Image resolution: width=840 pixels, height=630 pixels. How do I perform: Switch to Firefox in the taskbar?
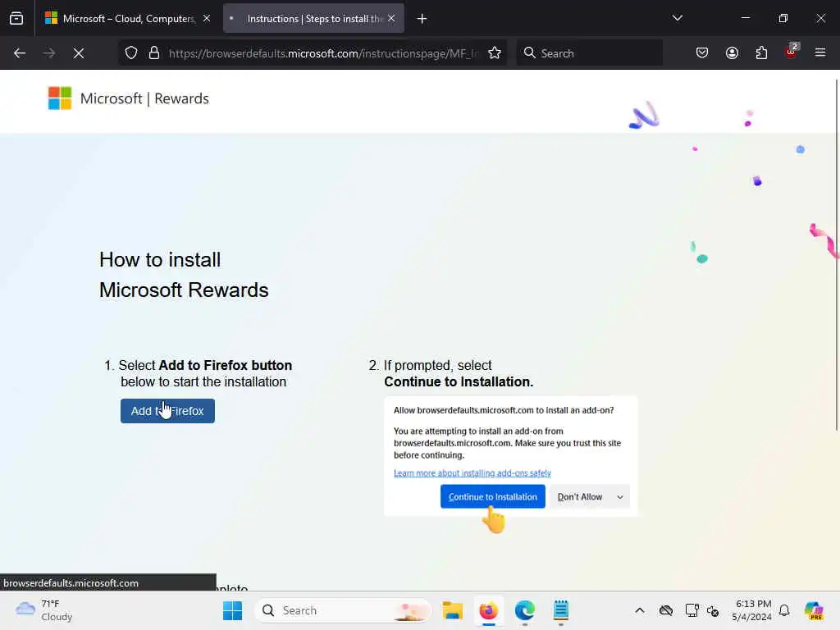489,610
